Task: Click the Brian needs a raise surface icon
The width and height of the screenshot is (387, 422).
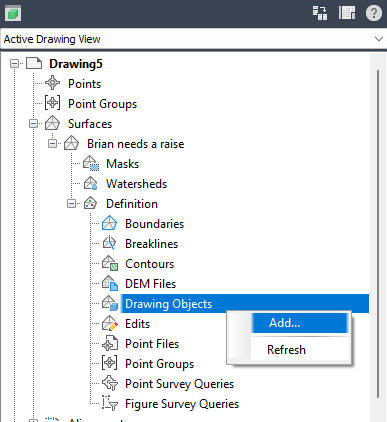Action: click(x=71, y=143)
